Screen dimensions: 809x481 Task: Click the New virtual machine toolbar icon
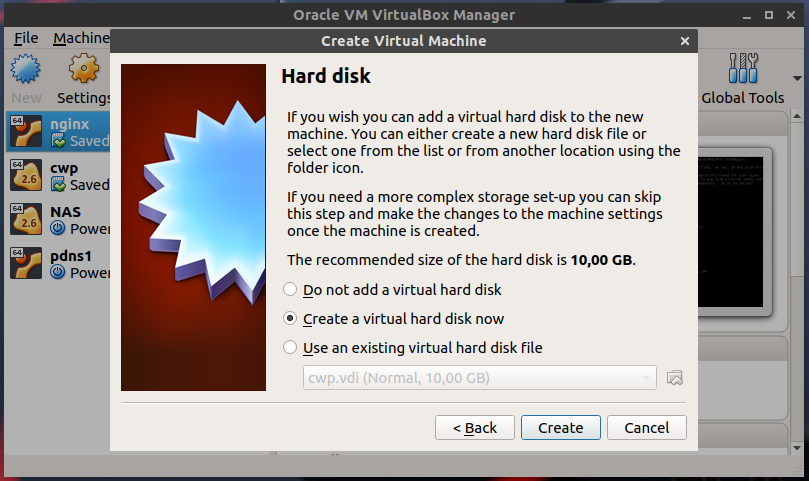pyautogui.click(x=26, y=71)
